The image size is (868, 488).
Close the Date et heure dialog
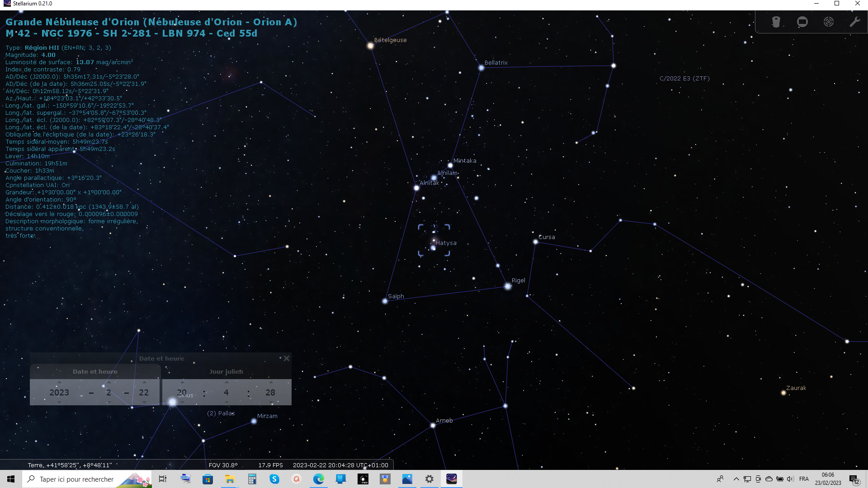286,358
